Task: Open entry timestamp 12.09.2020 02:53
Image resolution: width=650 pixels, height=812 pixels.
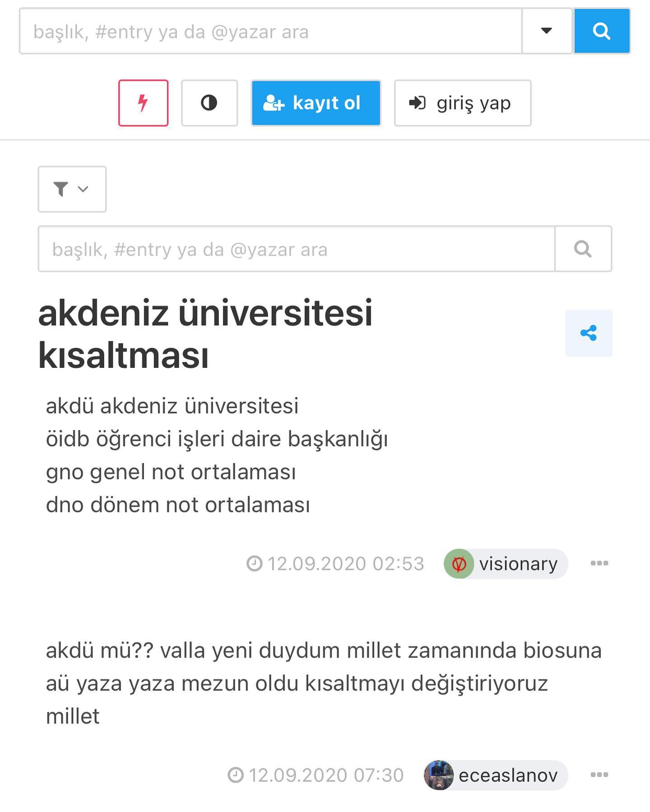Action: coord(335,564)
